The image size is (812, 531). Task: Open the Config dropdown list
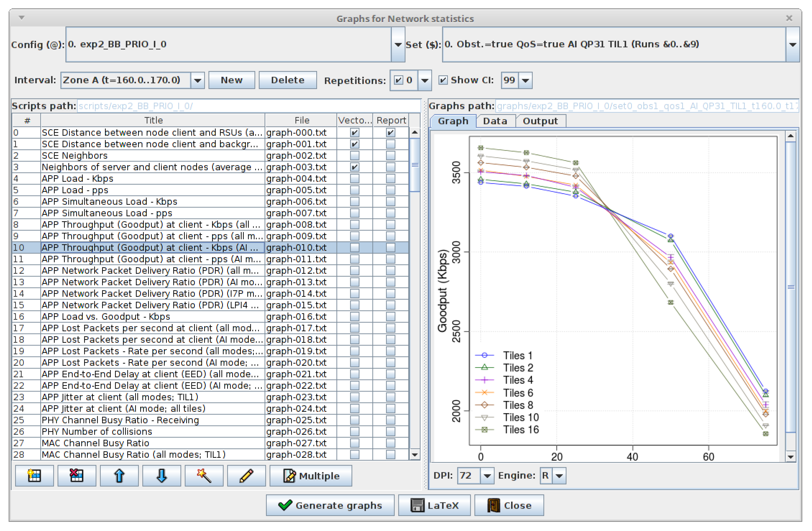[398, 45]
